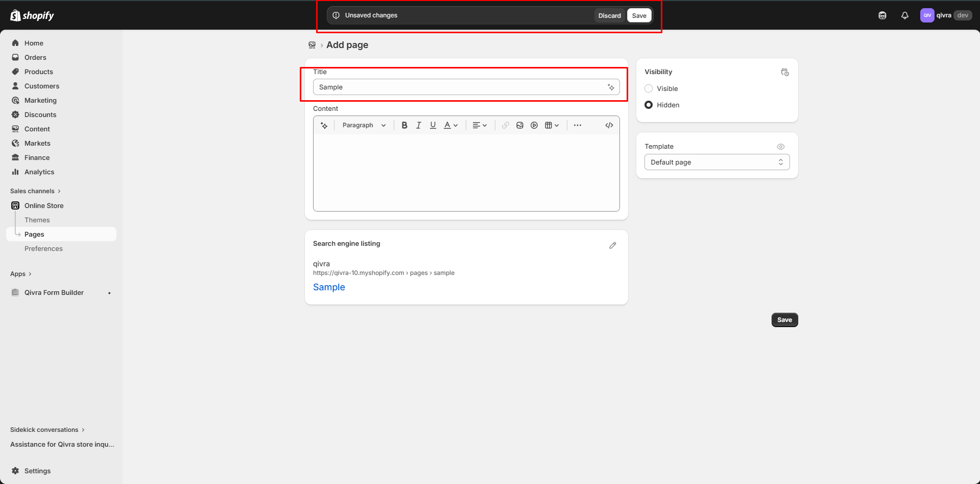980x484 pixels.
Task: Discard unsaved changes
Action: pyautogui.click(x=609, y=15)
